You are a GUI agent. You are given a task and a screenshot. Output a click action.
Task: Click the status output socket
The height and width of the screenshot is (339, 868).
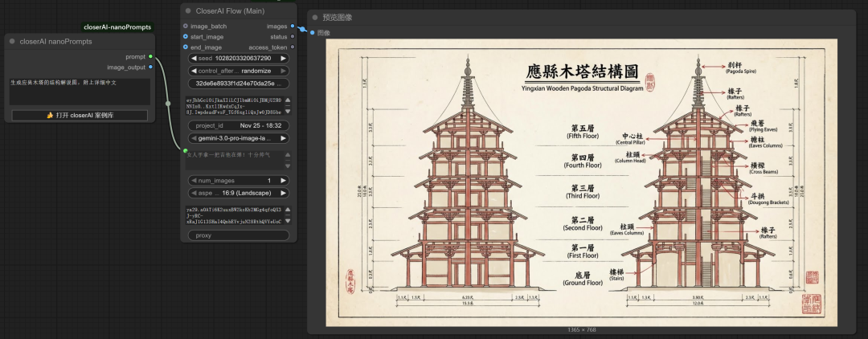tap(292, 37)
